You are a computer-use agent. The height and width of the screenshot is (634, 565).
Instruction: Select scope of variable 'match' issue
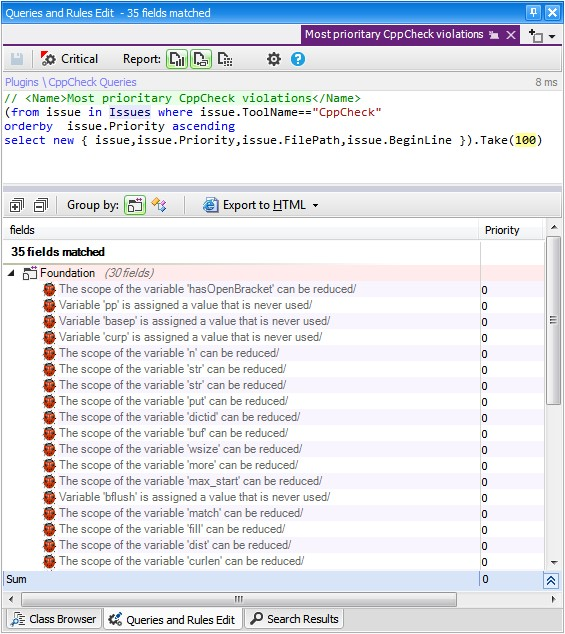click(273, 514)
